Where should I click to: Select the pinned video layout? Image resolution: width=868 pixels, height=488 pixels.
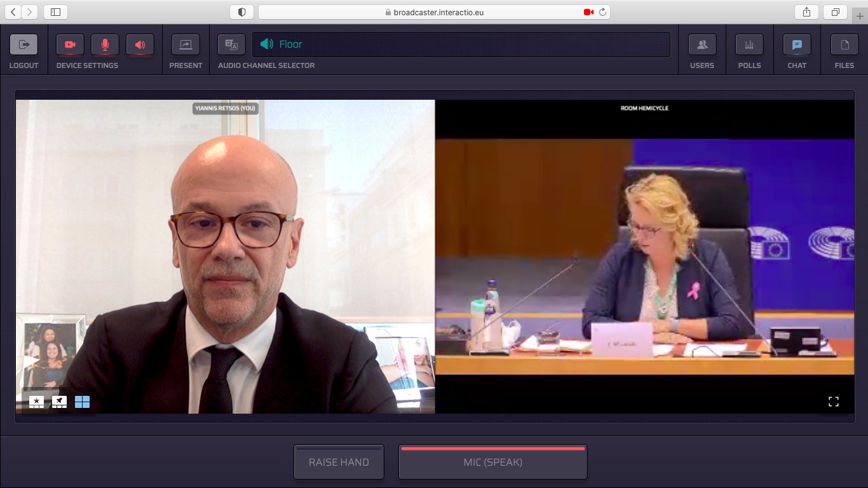click(59, 402)
